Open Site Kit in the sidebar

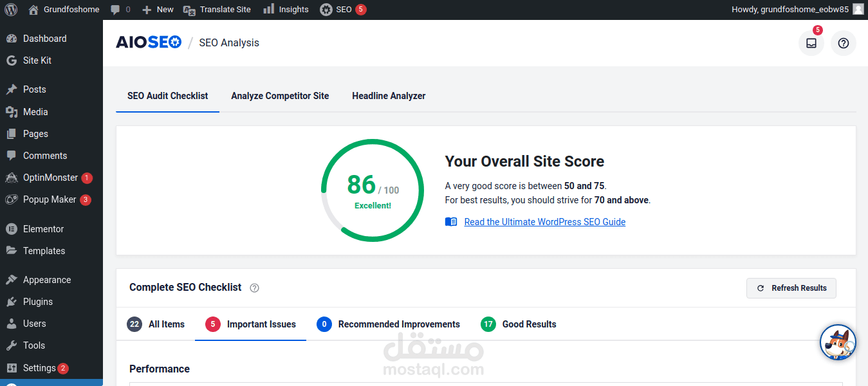(51, 60)
